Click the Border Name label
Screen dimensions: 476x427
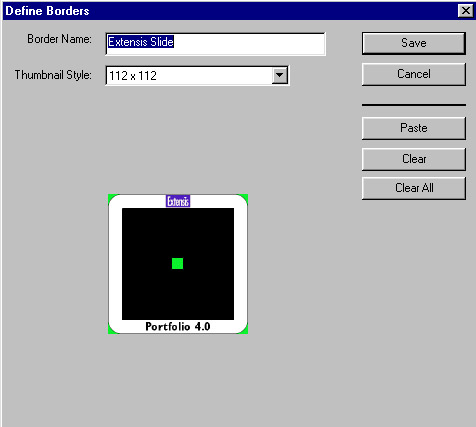[x=59, y=39]
